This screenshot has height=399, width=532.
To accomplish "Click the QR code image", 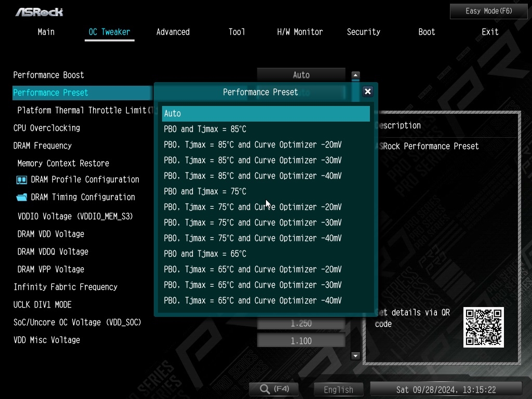I will 484,327.
